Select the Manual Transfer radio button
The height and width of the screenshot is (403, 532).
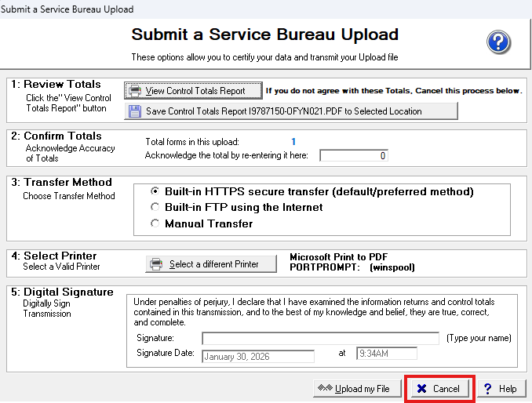[155, 223]
